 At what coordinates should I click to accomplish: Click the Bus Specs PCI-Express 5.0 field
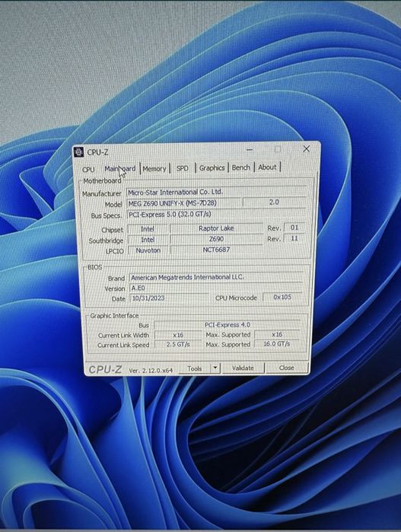(x=216, y=215)
